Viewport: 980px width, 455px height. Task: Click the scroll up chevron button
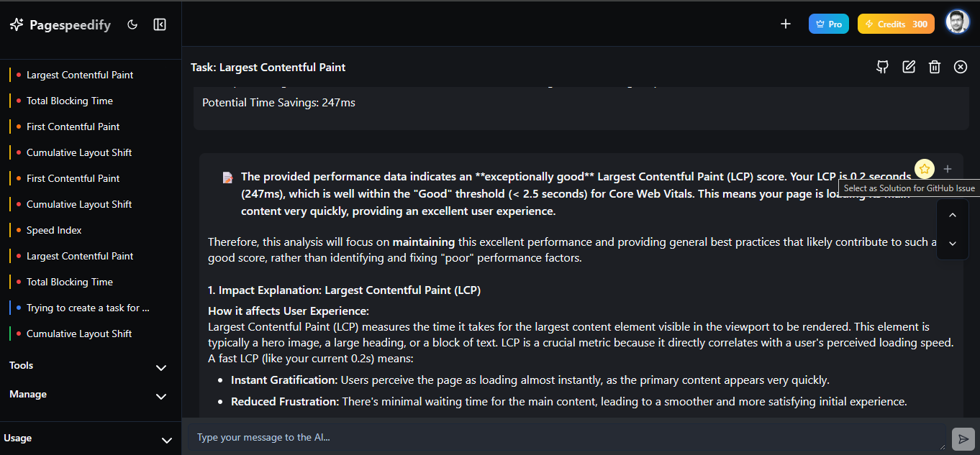coord(953,215)
